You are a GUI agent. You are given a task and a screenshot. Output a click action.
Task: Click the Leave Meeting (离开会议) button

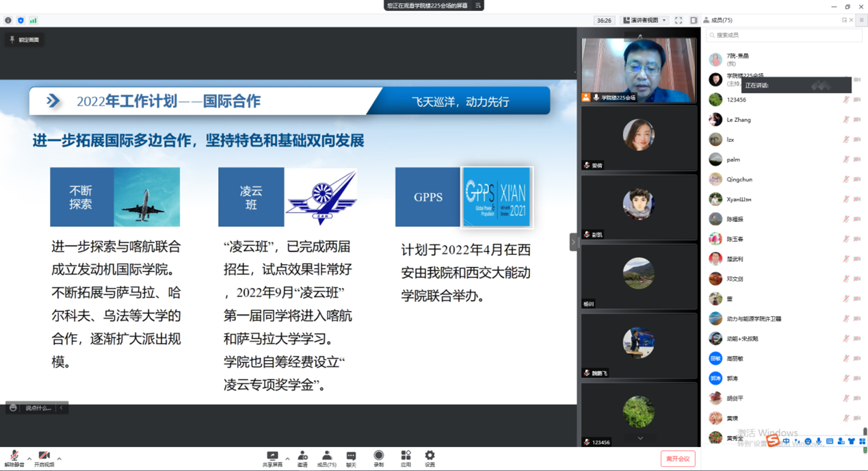pos(678,459)
